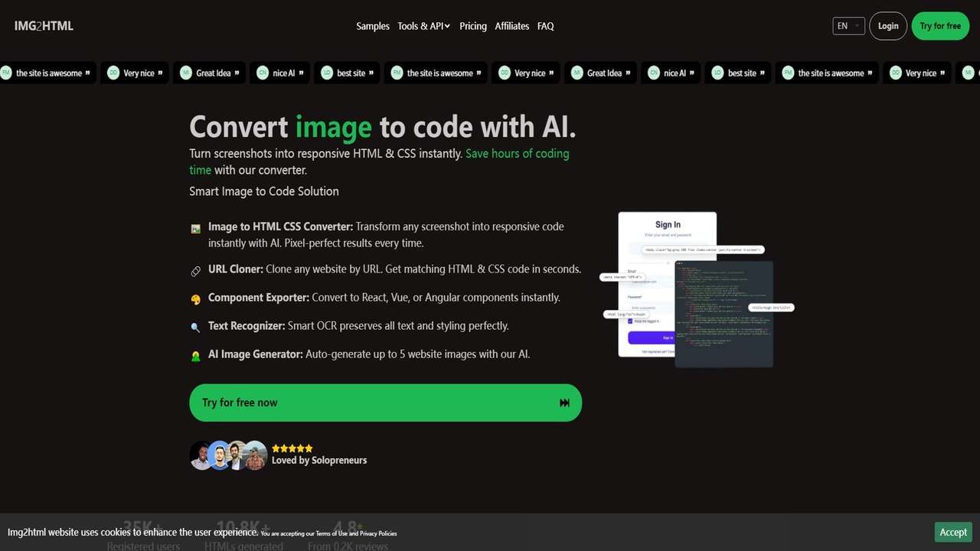
Task: Open the FAQ section
Action: pos(546,26)
